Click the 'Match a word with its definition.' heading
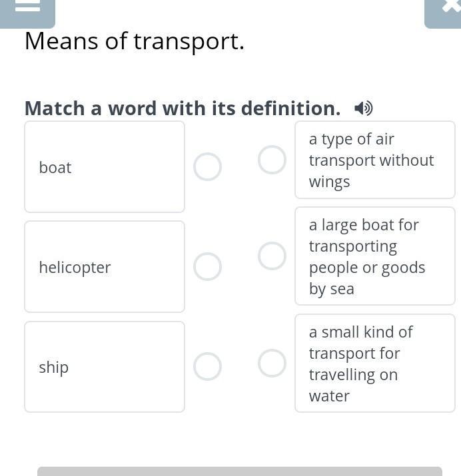Screen dimensions: 461x476 tap(183, 109)
